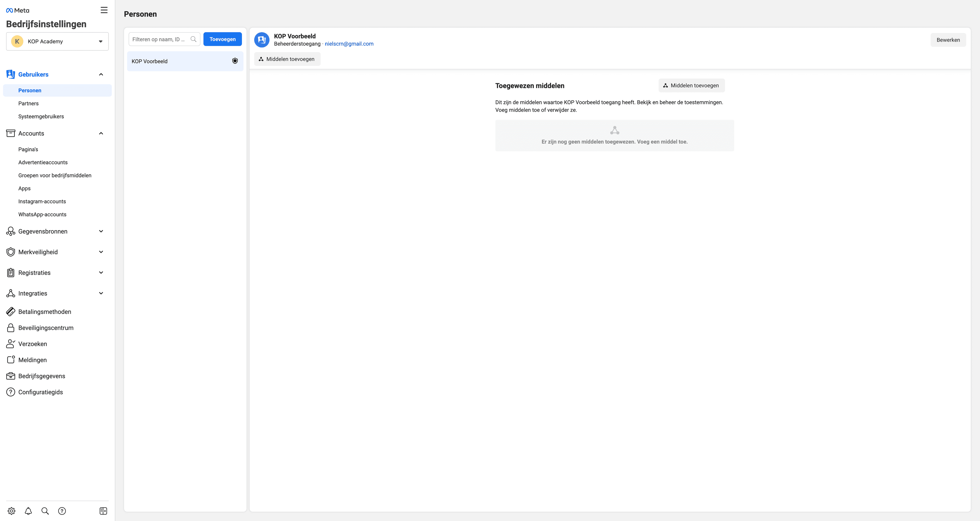980x521 pixels.
Task: Collapse sidebar with the panel toggle icon
Action: coord(103,511)
